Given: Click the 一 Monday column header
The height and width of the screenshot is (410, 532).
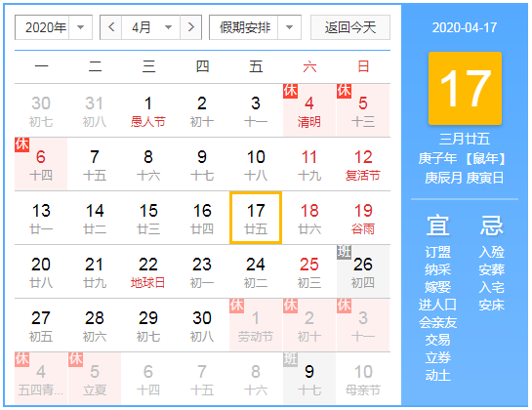Looking at the screenshot, I should click(x=41, y=66).
